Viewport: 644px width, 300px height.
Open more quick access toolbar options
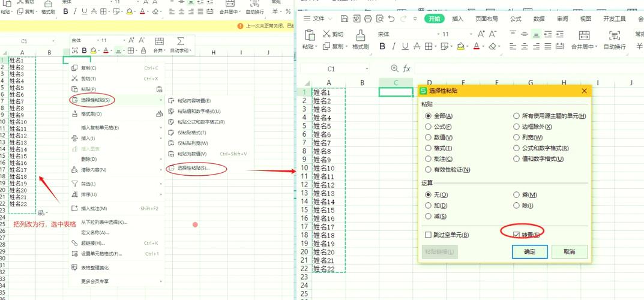(415, 19)
